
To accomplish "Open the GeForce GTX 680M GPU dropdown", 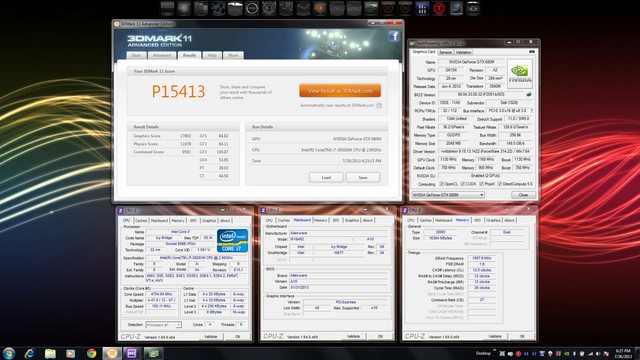I will 448,195.
